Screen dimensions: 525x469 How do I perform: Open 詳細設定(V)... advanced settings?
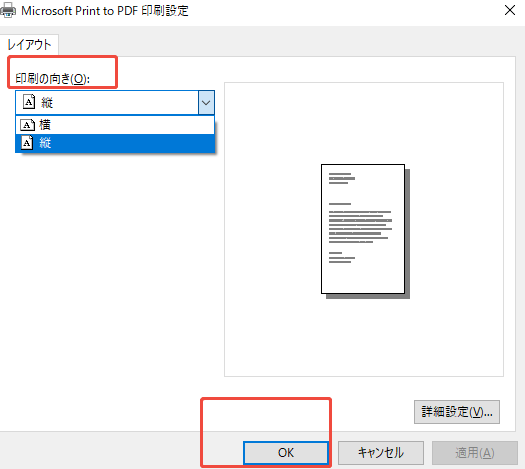457,412
